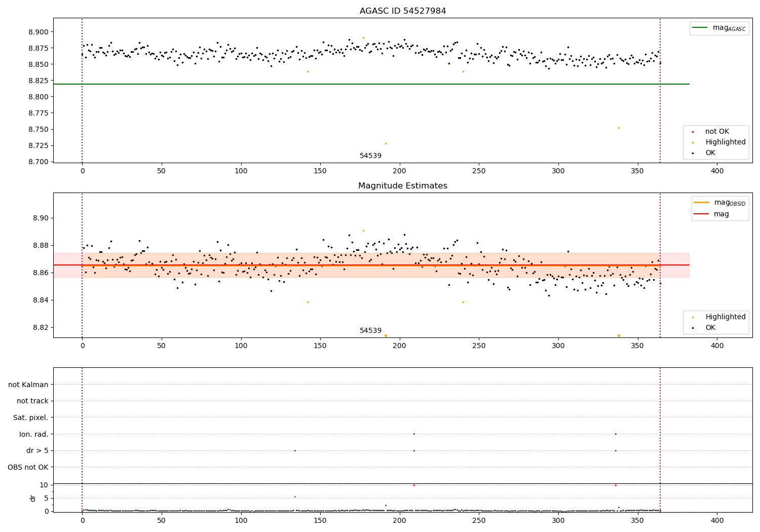Click the '54539' label in middle plot
The image size is (760, 532).
tap(370, 331)
